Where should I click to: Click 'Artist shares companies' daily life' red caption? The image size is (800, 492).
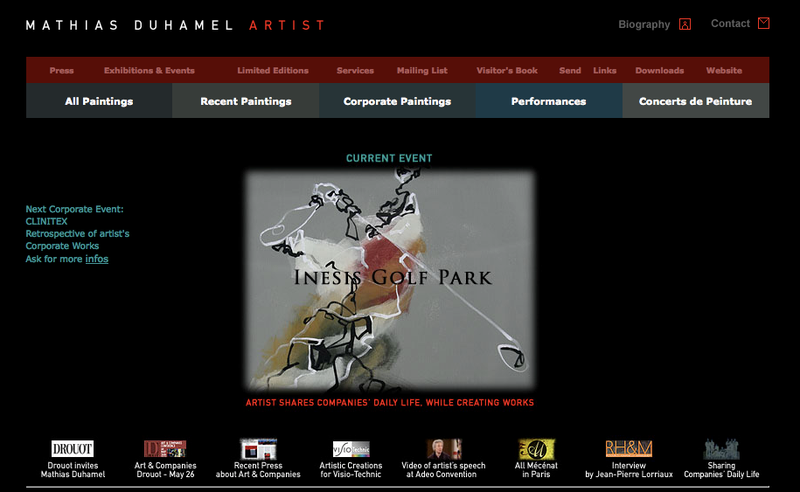coord(390,403)
